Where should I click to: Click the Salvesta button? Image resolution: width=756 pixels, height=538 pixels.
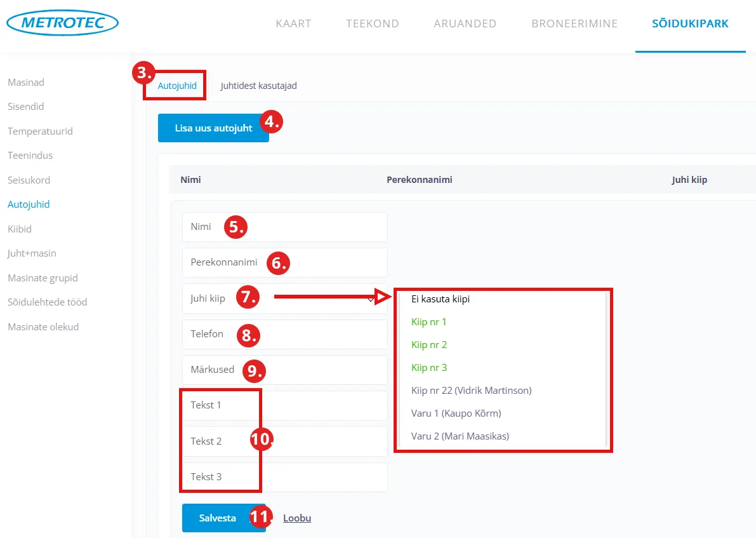(x=218, y=518)
